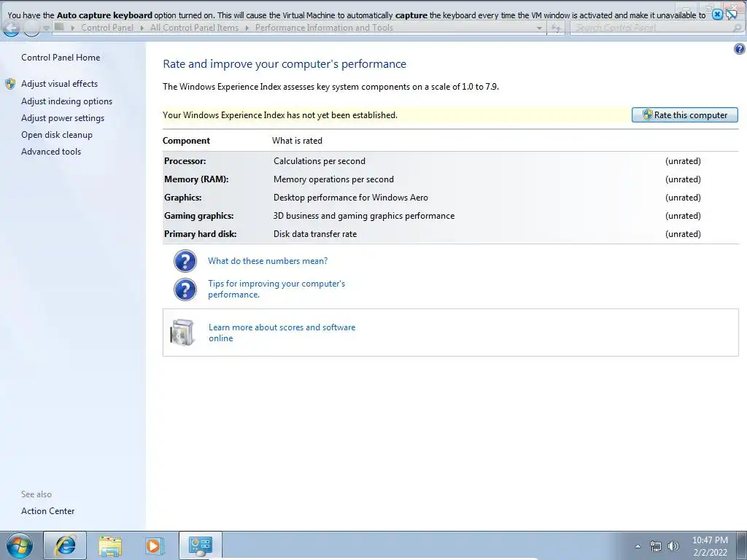Click the Primary hard disk label

click(200, 234)
